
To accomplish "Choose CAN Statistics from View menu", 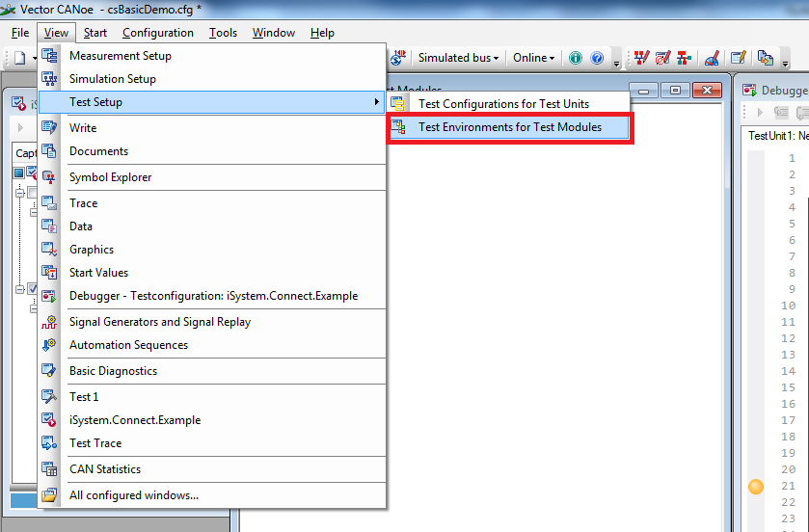I will point(212,469).
